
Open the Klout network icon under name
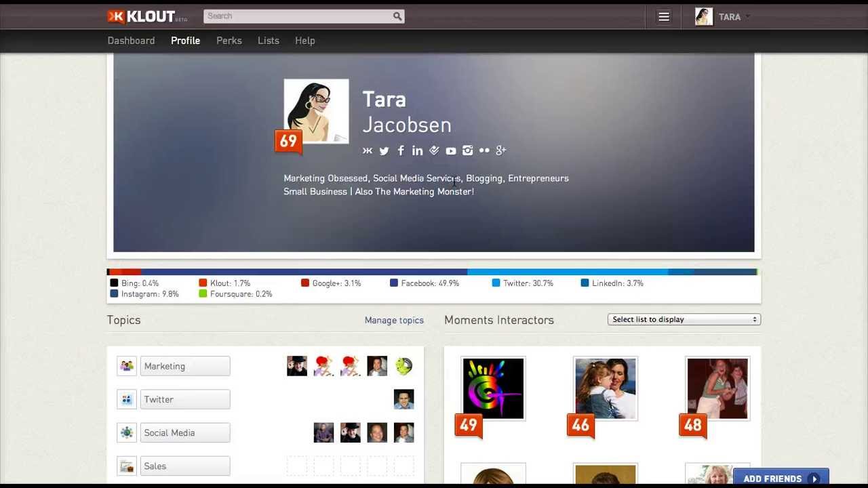[x=368, y=150]
